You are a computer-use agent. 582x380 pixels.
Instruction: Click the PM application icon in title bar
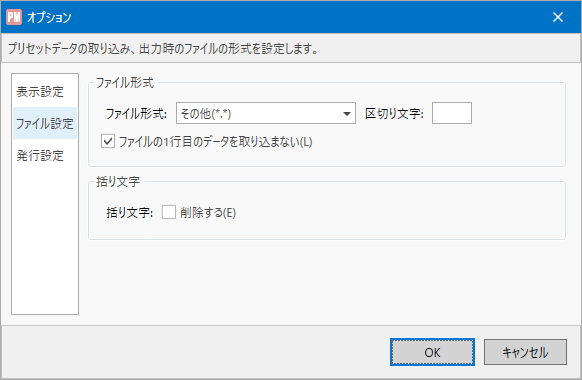click(x=14, y=17)
